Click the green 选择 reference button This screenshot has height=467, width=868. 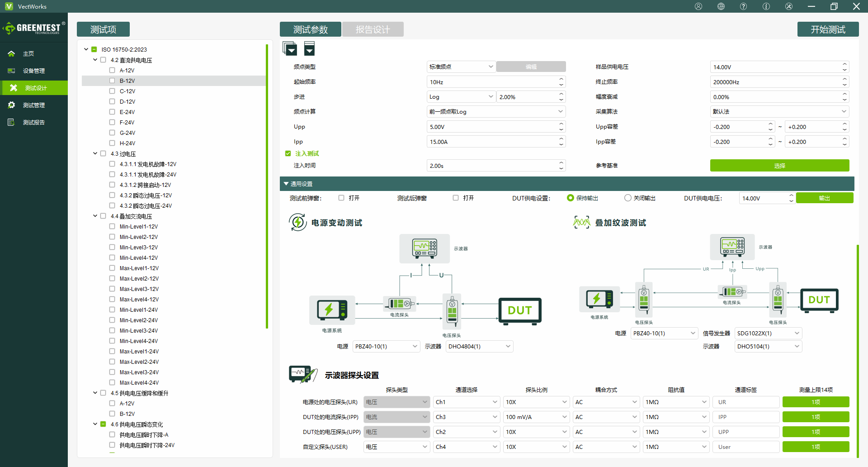click(x=779, y=166)
